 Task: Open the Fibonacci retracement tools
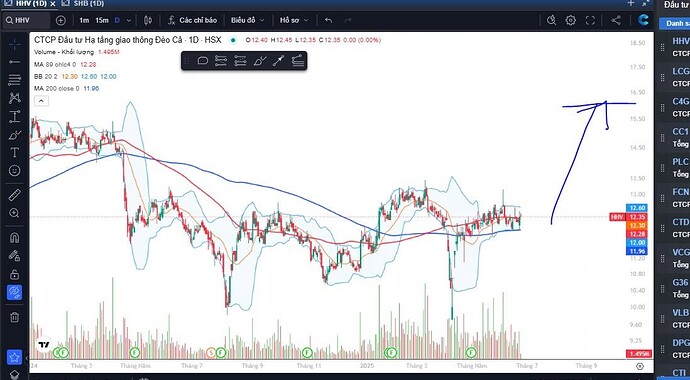pos(15,80)
